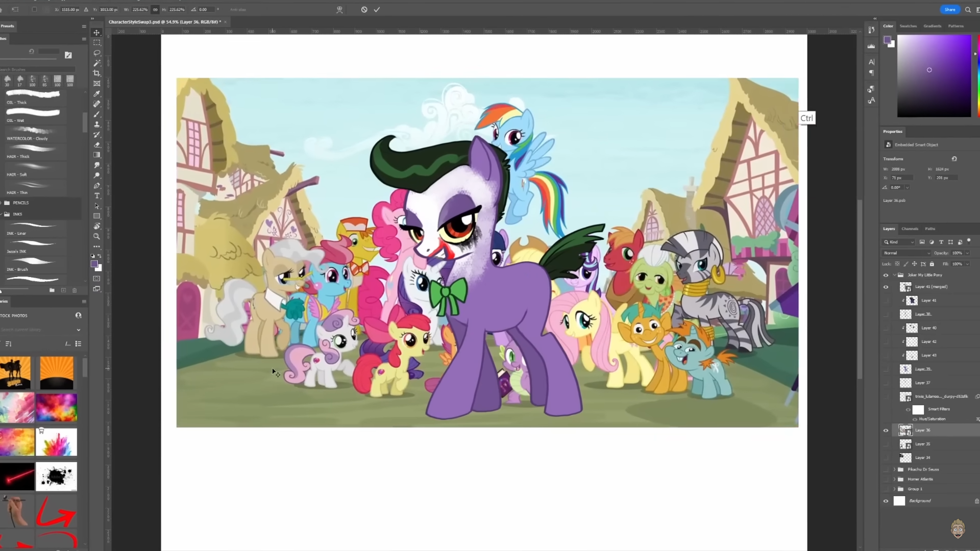The height and width of the screenshot is (551, 980).
Task: Click the foreground color swatch in toolbar
Action: 94,264
